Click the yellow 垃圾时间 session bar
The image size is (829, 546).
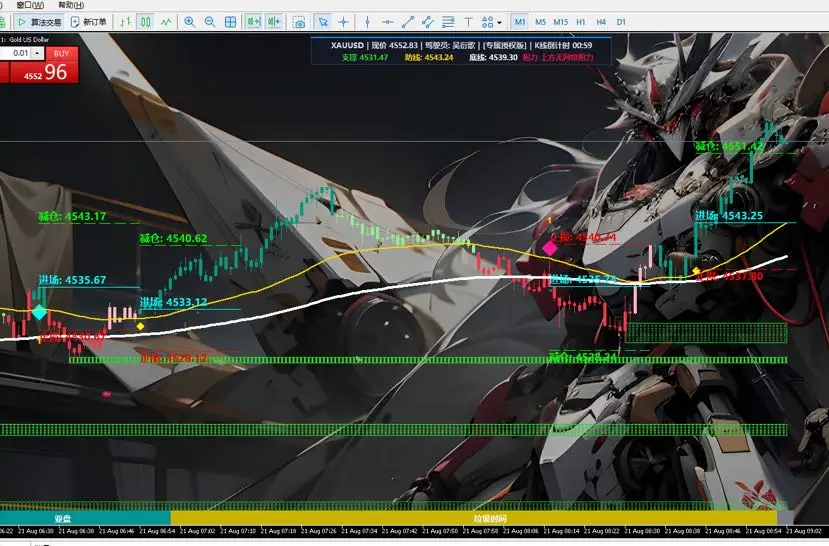click(x=474, y=519)
